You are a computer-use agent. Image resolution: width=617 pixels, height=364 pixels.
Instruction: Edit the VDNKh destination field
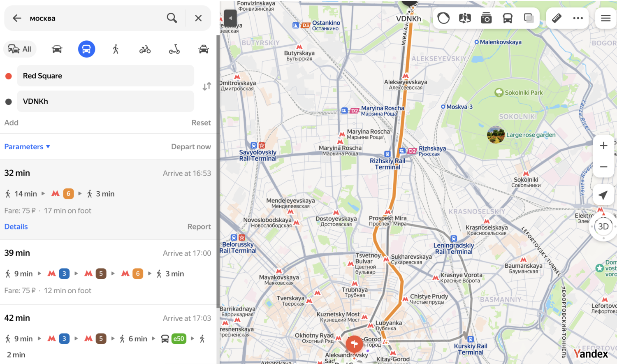pyautogui.click(x=105, y=101)
